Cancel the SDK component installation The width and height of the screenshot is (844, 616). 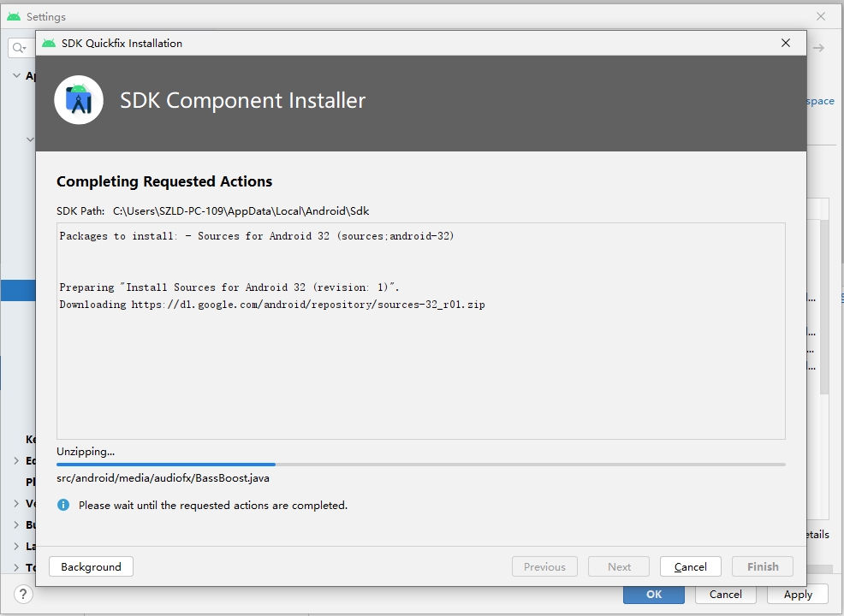[x=690, y=566]
